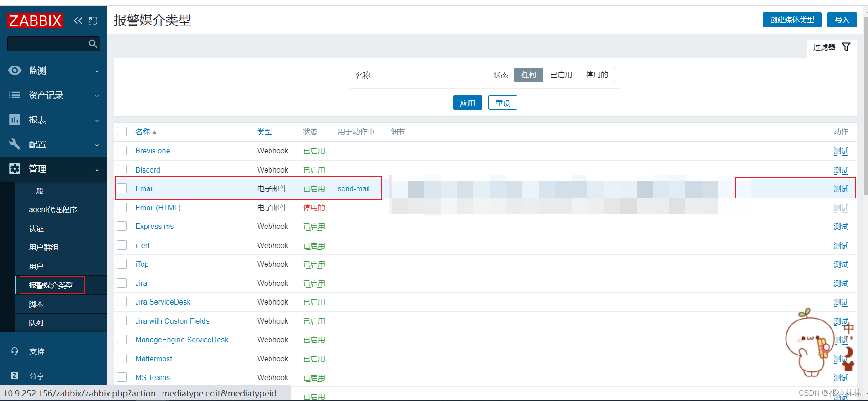
Task: Click the 过滤器 tab label
Action: [x=824, y=47]
